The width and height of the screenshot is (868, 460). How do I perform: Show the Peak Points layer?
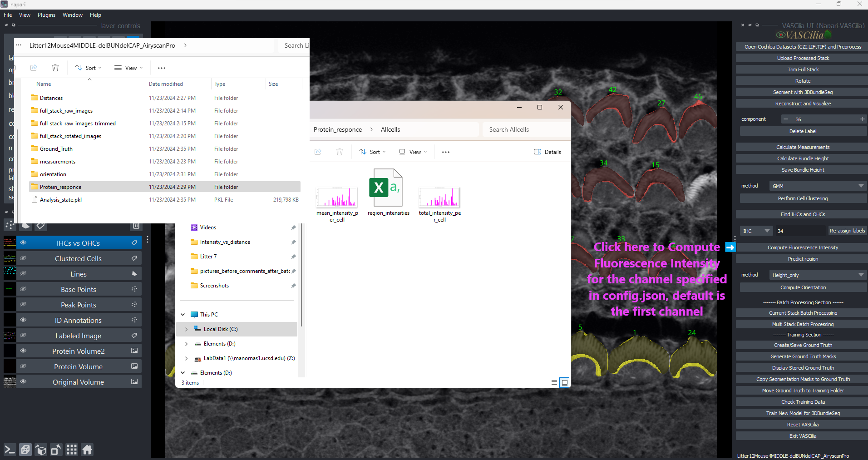[x=23, y=305]
